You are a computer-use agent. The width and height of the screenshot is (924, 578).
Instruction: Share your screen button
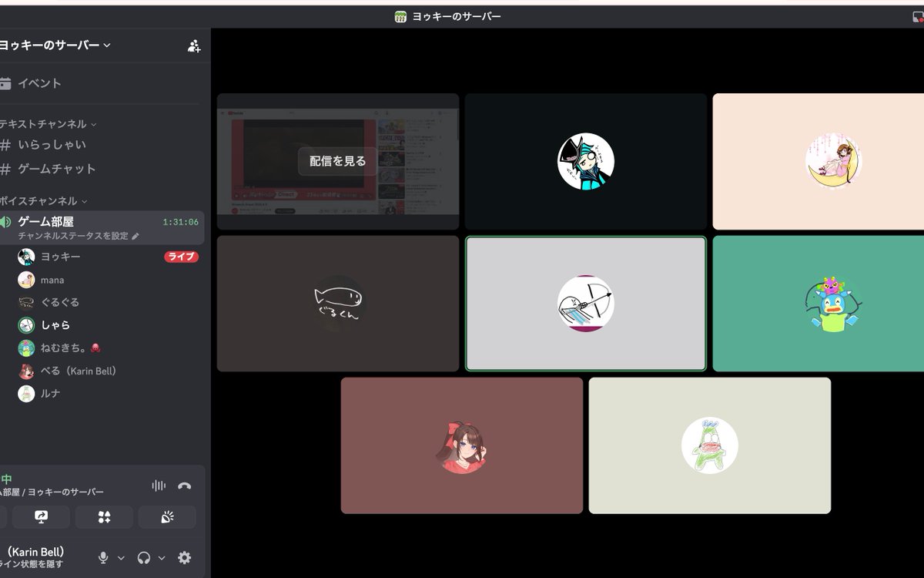pyautogui.click(x=41, y=517)
